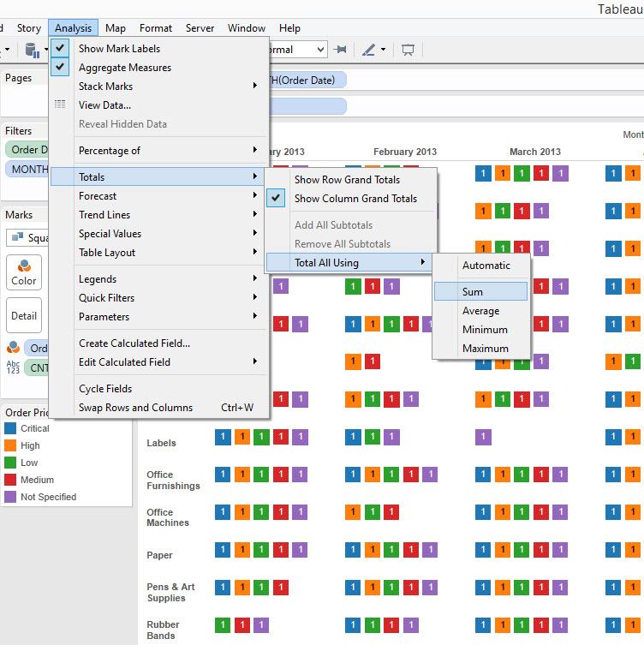Expand the Trend Lines submenu

(x=104, y=215)
